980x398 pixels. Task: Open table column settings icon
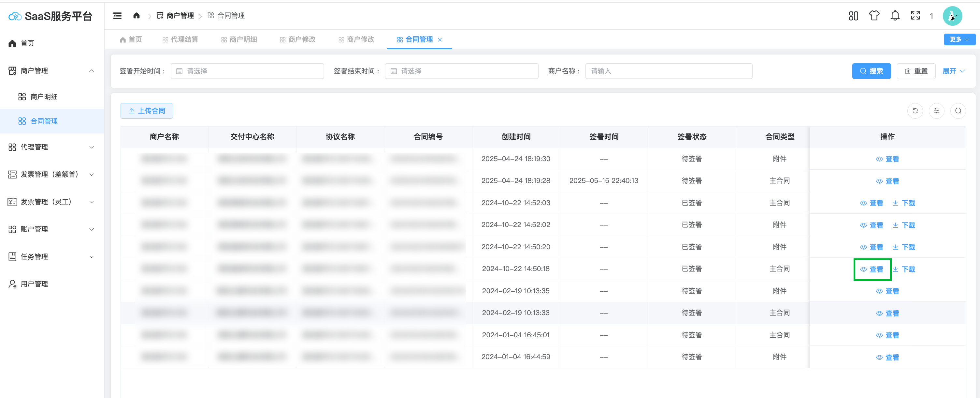(x=936, y=111)
